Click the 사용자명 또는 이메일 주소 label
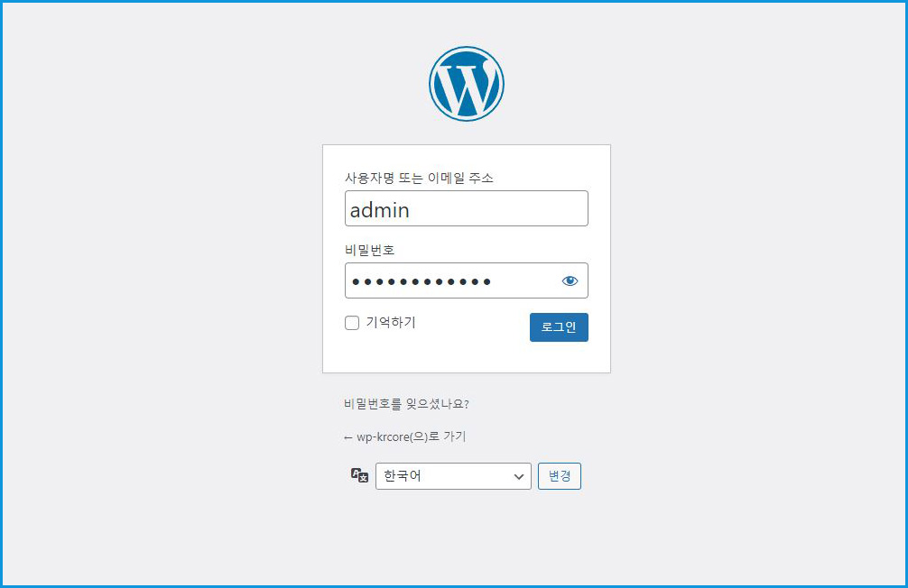The image size is (908, 588). [x=420, y=178]
